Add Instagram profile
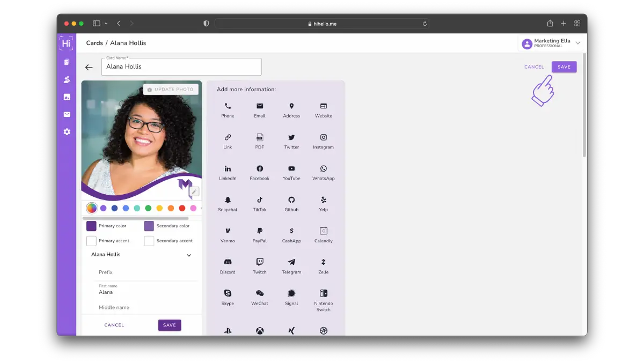Viewport: 644px width, 363px height. coord(324,142)
